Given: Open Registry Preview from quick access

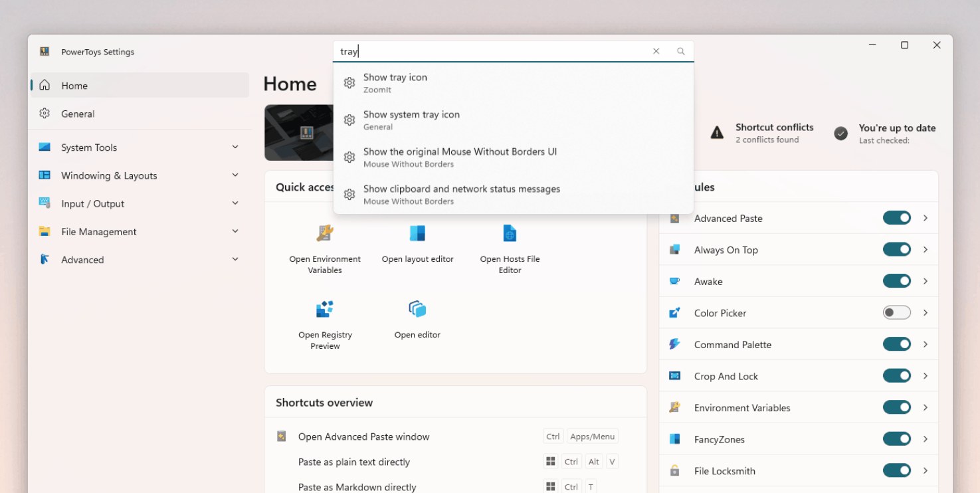Looking at the screenshot, I should click(325, 310).
